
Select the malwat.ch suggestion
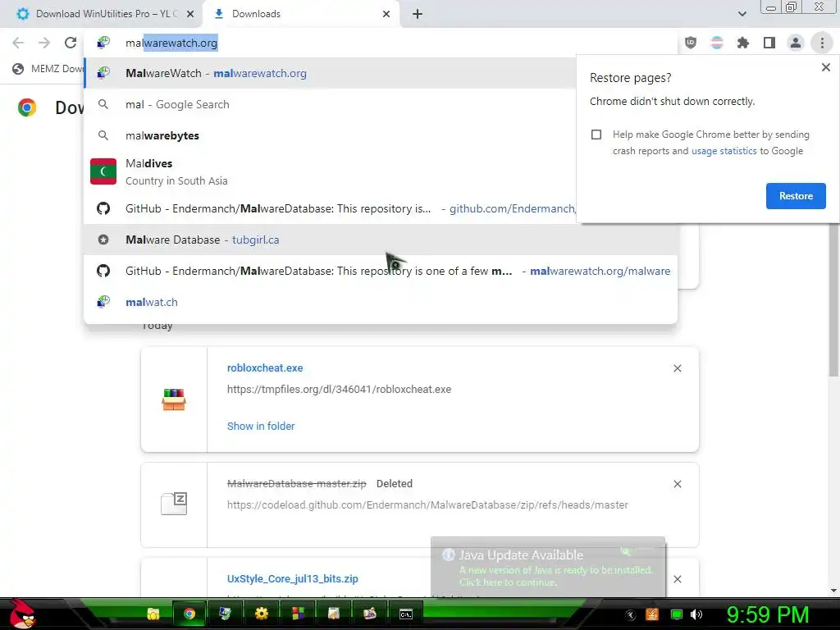click(381, 302)
